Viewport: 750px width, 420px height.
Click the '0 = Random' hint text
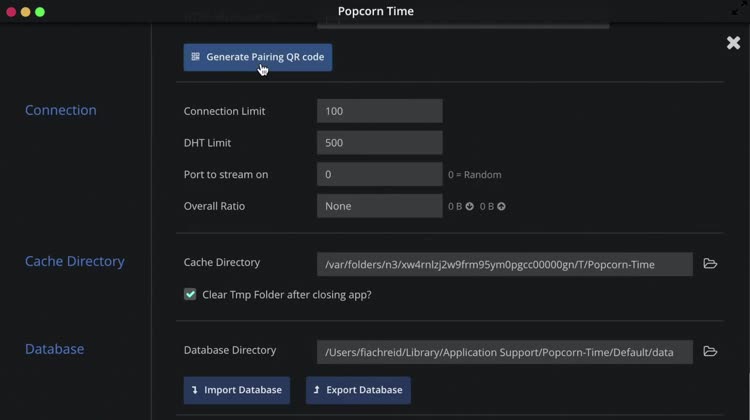[x=474, y=175]
